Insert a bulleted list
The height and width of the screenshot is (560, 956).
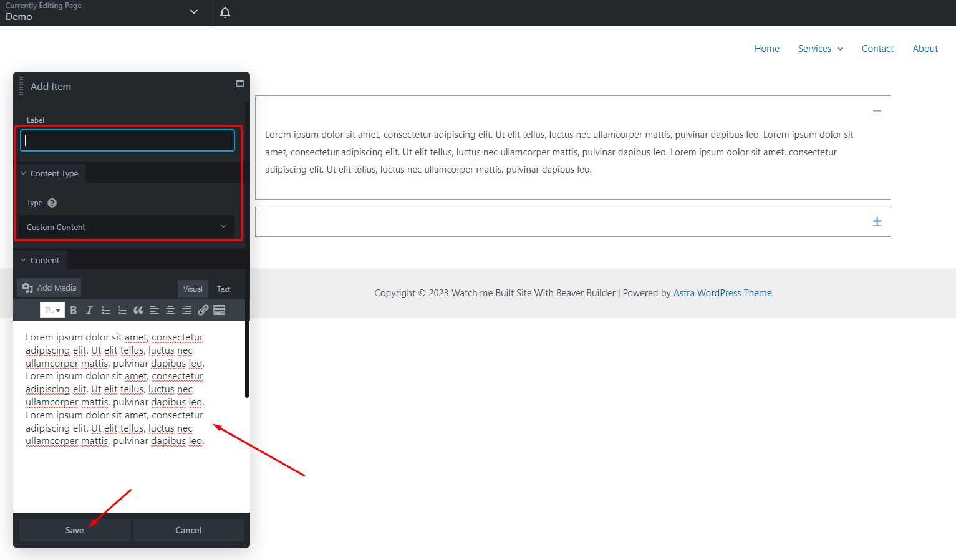[106, 310]
